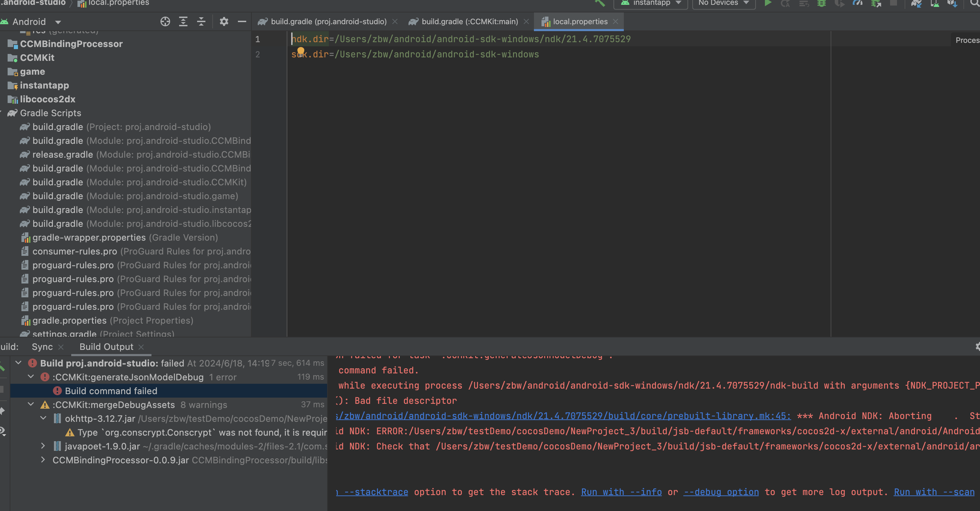Expand the javapoet-1.9.0.jar node
Image resolution: width=980 pixels, height=511 pixels.
43,446
